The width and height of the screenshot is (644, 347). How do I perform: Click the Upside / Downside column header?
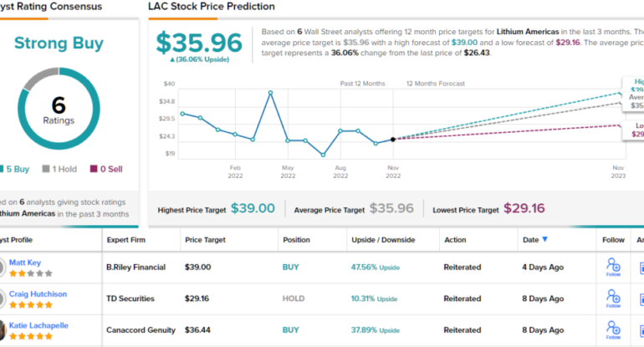coord(382,239)
